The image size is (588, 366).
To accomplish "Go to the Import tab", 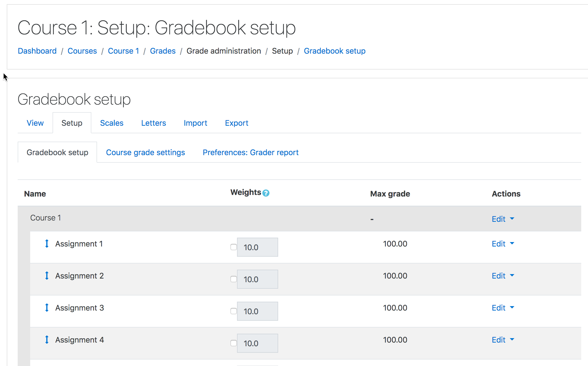I will tap(195, 123).
